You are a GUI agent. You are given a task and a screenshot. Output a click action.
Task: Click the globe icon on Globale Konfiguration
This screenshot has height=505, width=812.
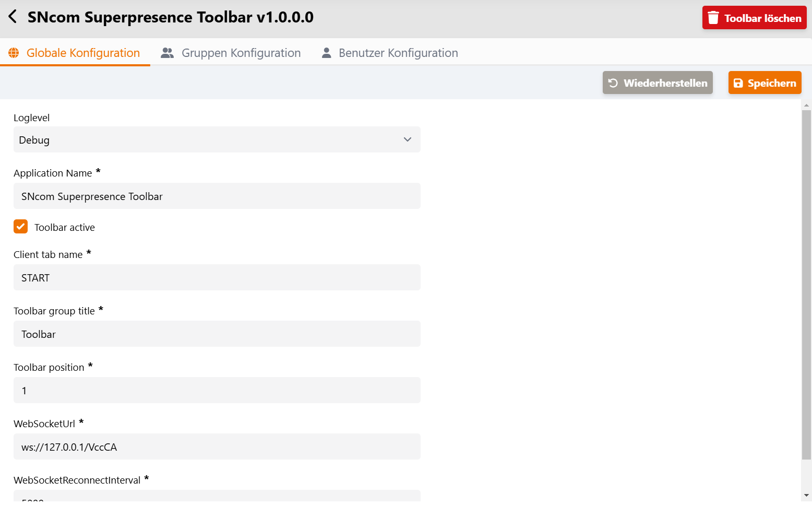pos(14,53)
